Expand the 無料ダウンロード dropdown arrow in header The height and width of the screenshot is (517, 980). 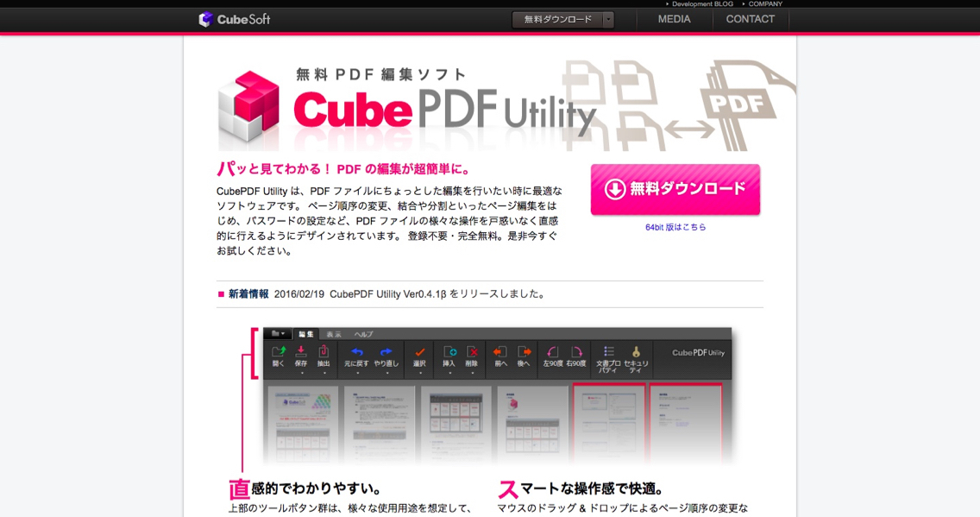coord(608,19)
